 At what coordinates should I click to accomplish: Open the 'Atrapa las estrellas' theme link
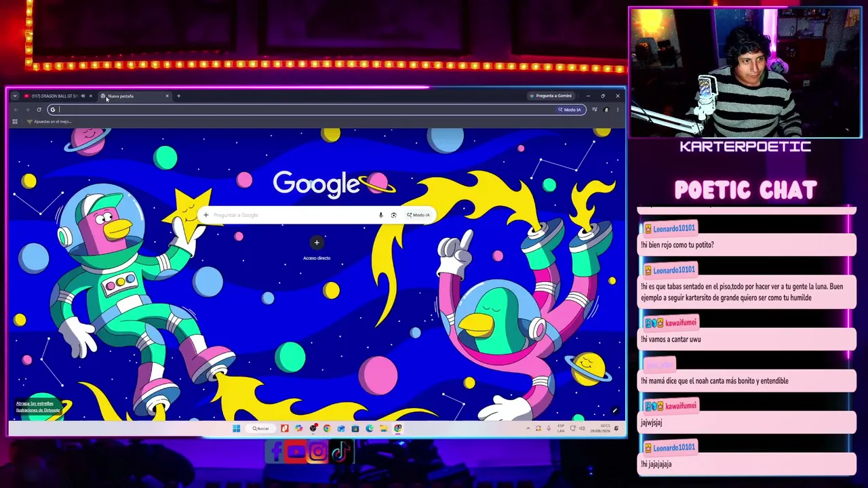pyautogui.click(x=35, y=404)
